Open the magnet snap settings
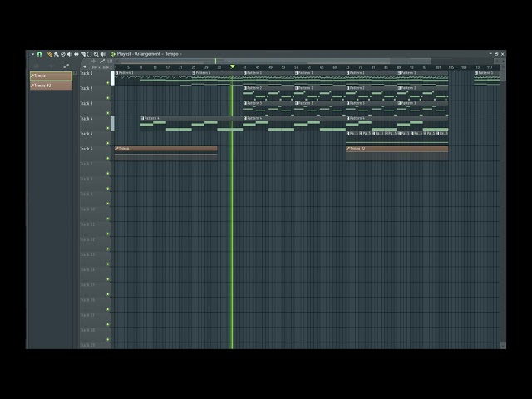 point(39,54)
